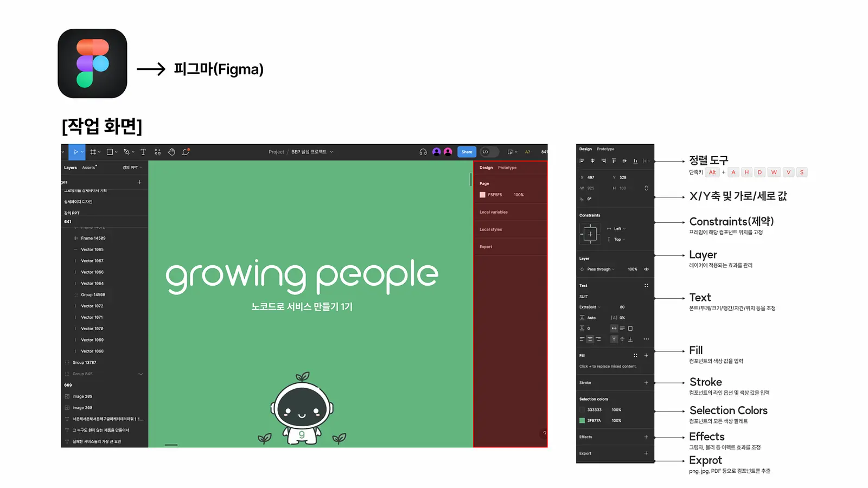Click the headphones audio icon
This screenshot has width=868, height=488.
(423, 152)
